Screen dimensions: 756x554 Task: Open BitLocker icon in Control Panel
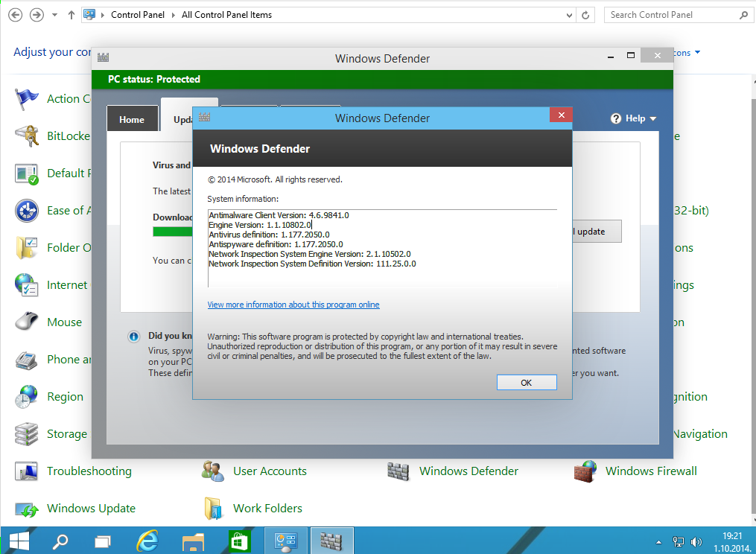tap(26, 136)
